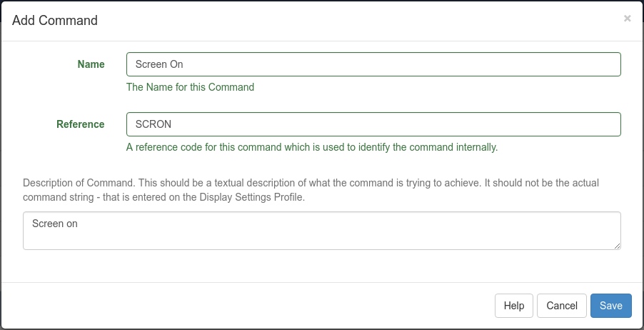This screenshot has width=644, height=330.
Task: Click the Save button
Action: 610,306
